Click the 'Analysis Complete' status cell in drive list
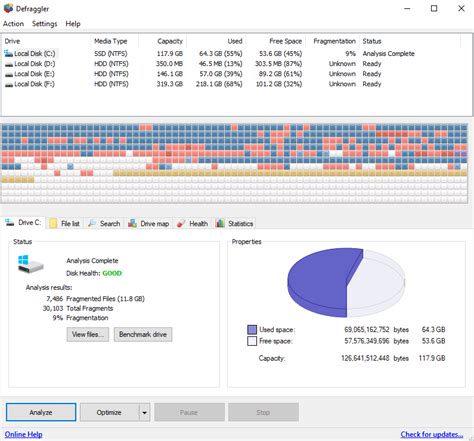Image resolution: width=474 pixels, height=441 pixels. pyautogui.click(x=389, y=54)
